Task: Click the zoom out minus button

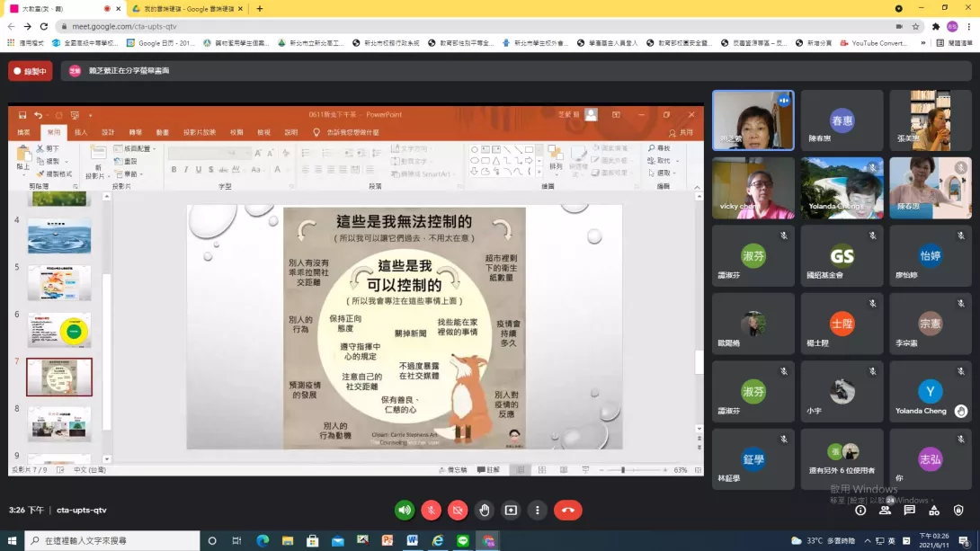Action: point(601,470)
